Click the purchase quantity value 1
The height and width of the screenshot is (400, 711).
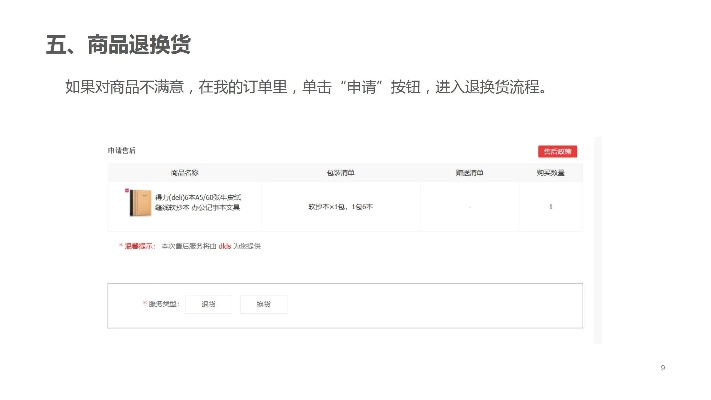click(x=550, y=207)
